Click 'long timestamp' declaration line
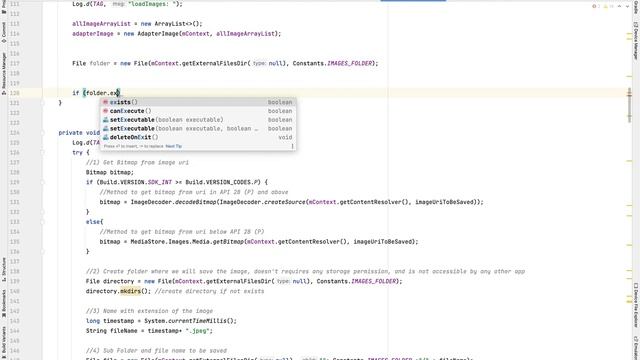This screenshot has width=640, height=360. (161, 321)
